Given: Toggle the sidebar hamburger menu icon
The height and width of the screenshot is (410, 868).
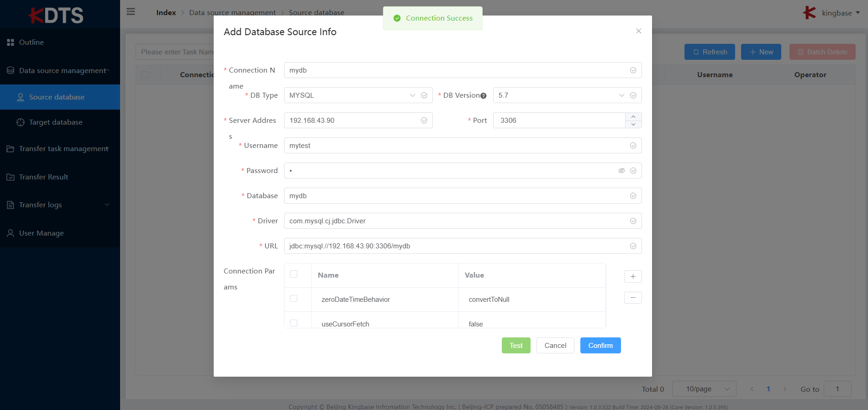Looking at the screenshot, I should pyautogui.click(x=131, y=11).
